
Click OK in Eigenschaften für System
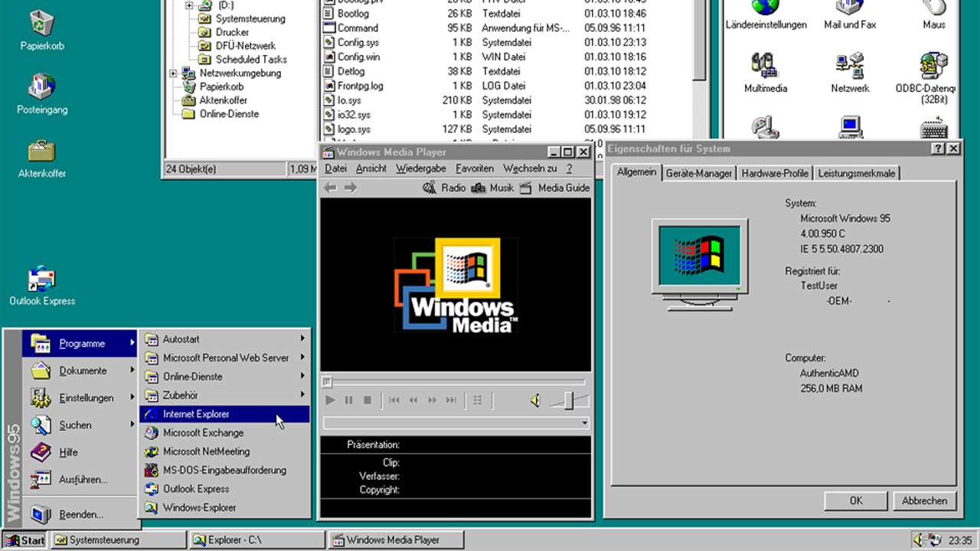pos(855,500)
